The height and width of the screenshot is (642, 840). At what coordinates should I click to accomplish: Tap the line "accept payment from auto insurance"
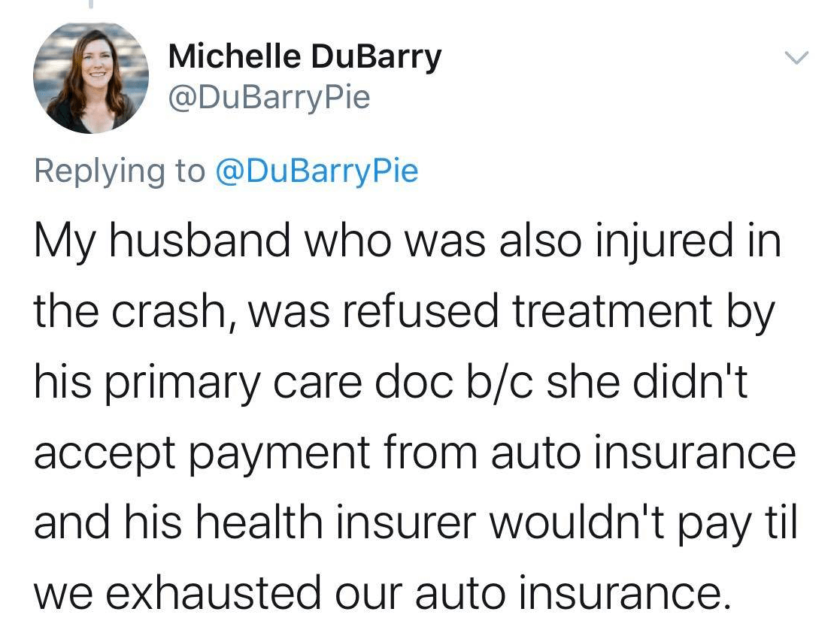pos(414,454)
